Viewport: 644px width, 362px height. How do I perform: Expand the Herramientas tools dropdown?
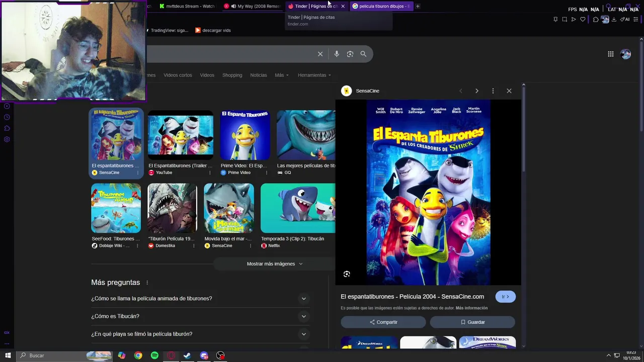(x=314, y=75)
